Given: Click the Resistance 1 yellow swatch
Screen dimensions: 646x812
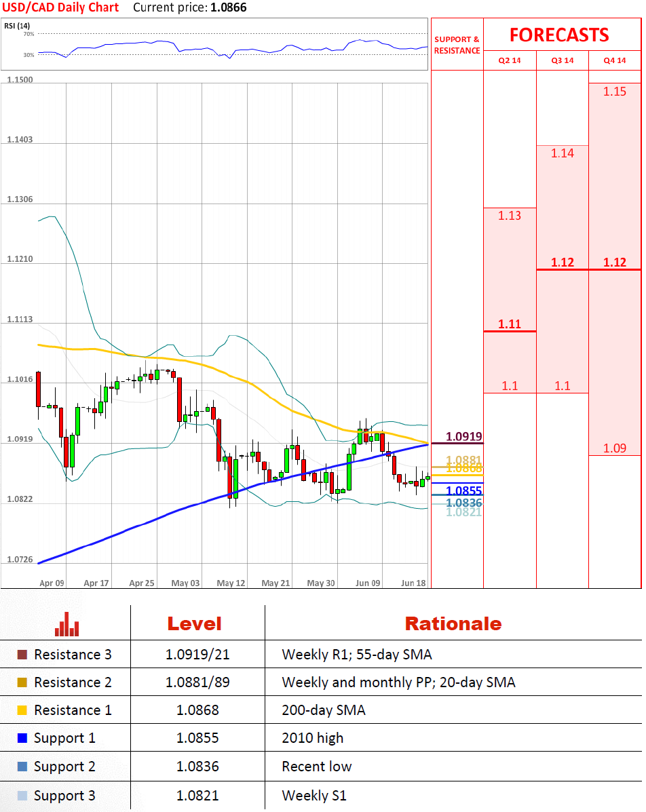Looking at the screenshot, I should [x=22, y=710].
